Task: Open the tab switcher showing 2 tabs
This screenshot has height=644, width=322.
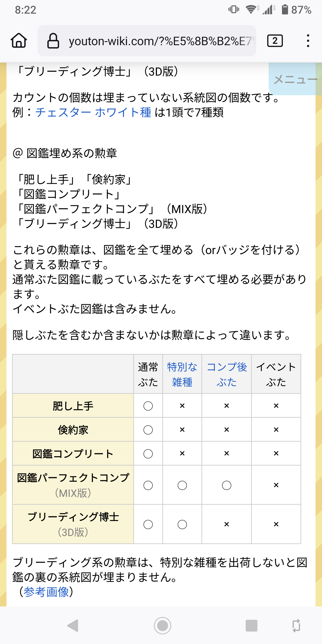Action: click(275, 41)
